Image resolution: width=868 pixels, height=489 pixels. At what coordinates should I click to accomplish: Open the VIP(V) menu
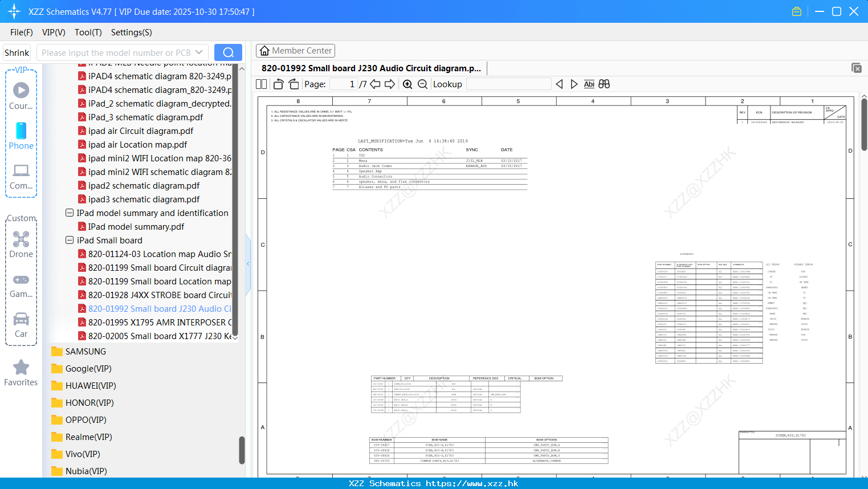[x=54, y=32]
